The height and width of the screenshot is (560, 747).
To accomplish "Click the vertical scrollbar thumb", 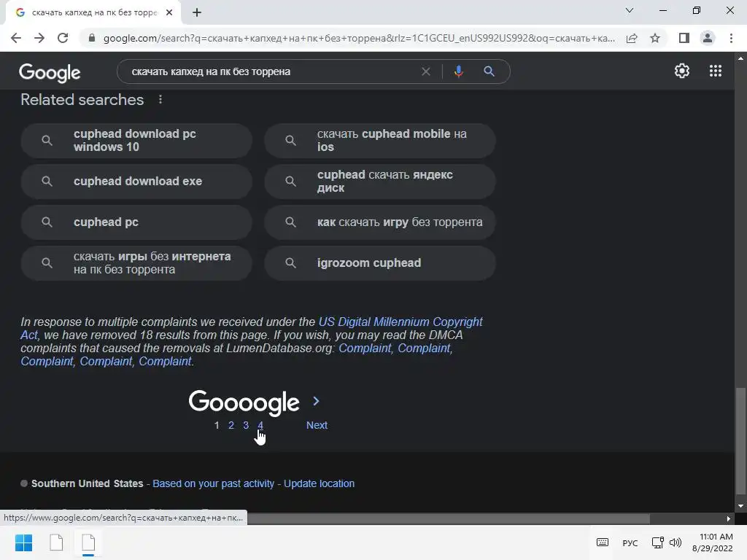I will click(740, 441).
